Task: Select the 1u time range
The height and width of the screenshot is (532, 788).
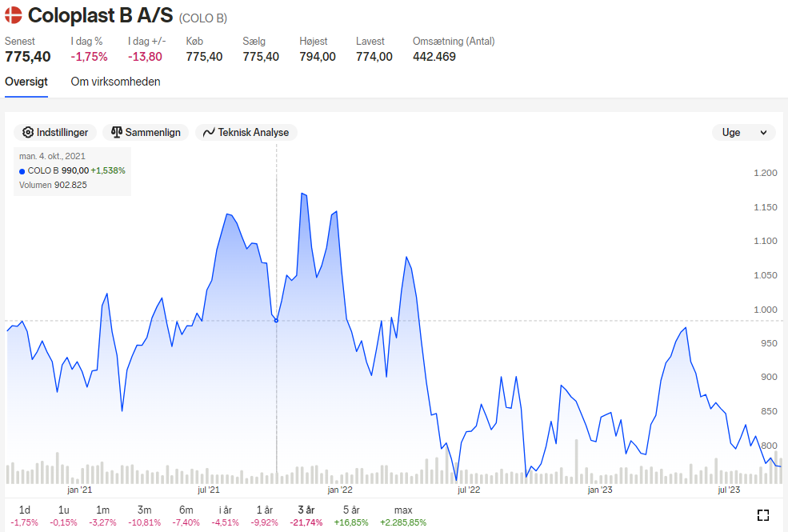Action: pyautogui.click(x=63, y=516)
